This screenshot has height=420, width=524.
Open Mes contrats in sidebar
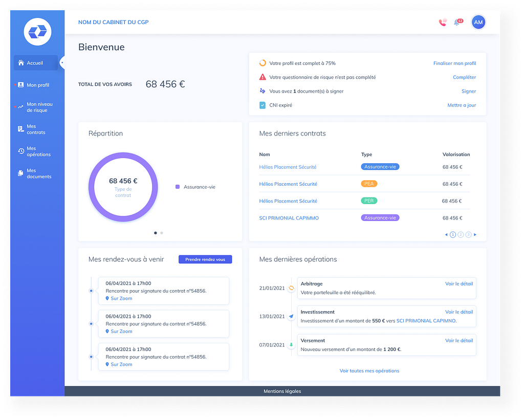(36, 129)
